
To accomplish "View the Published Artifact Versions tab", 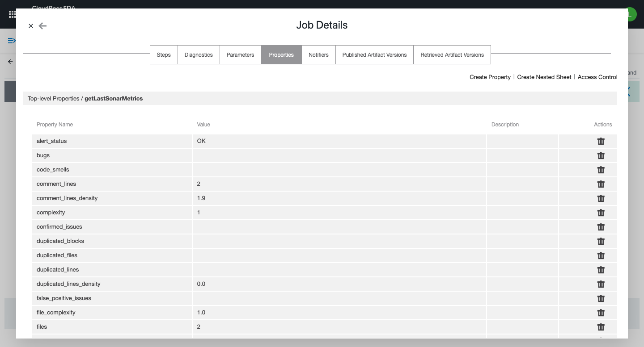I will (374, 54).
